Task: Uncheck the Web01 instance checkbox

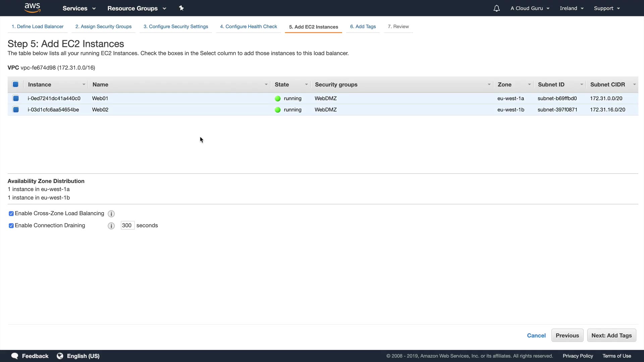Action: coord(16,98)
